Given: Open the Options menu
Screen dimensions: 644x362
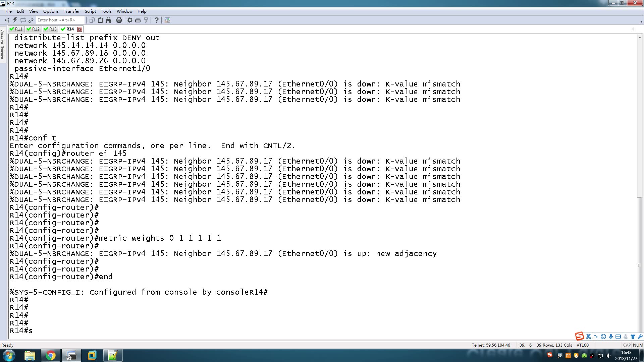Looking at the screenshot, I should tap(51, 11).
